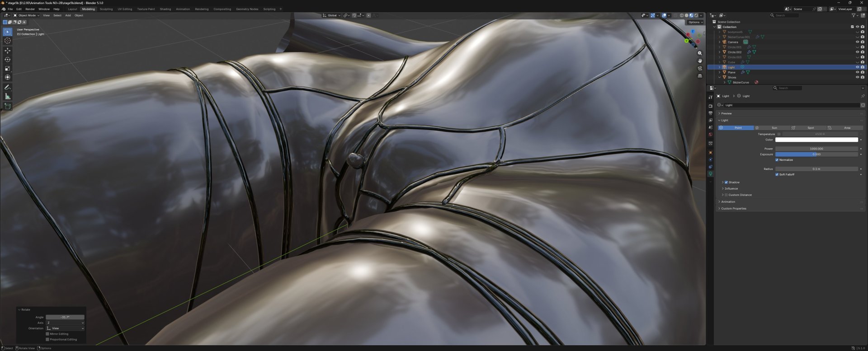Open the Render menu

pyautogui.click(x=30, y=9)
